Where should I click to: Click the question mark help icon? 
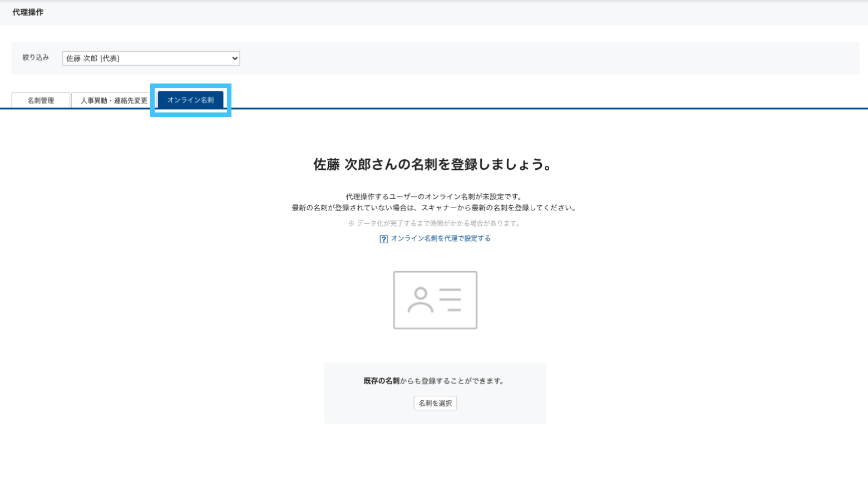(383, 239)
